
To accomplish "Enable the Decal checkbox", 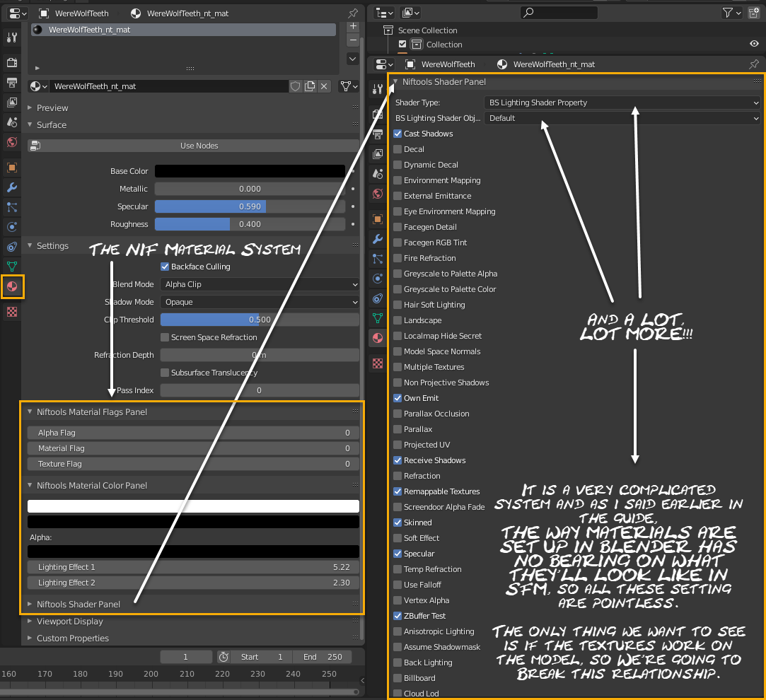I will [x=397, y=149].
